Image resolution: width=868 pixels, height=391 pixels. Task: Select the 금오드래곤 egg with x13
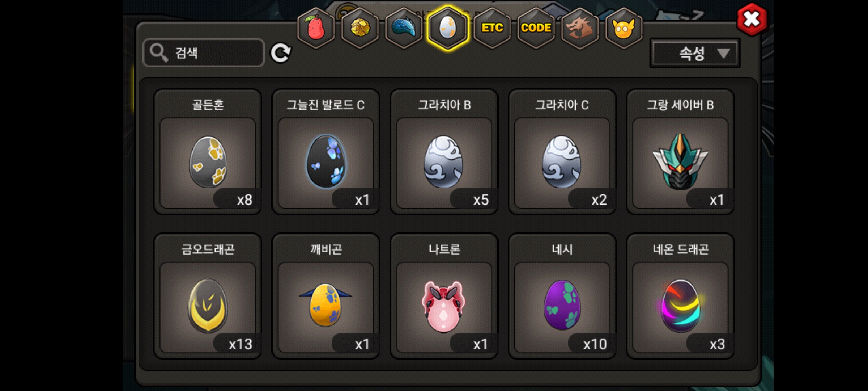pos(208,296)
